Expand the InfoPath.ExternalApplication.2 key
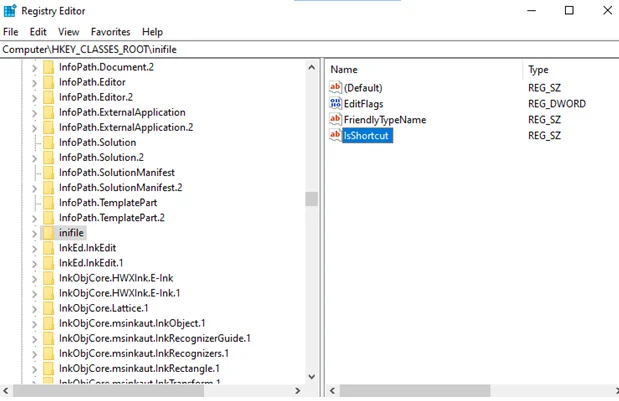 tap(34, 128)
